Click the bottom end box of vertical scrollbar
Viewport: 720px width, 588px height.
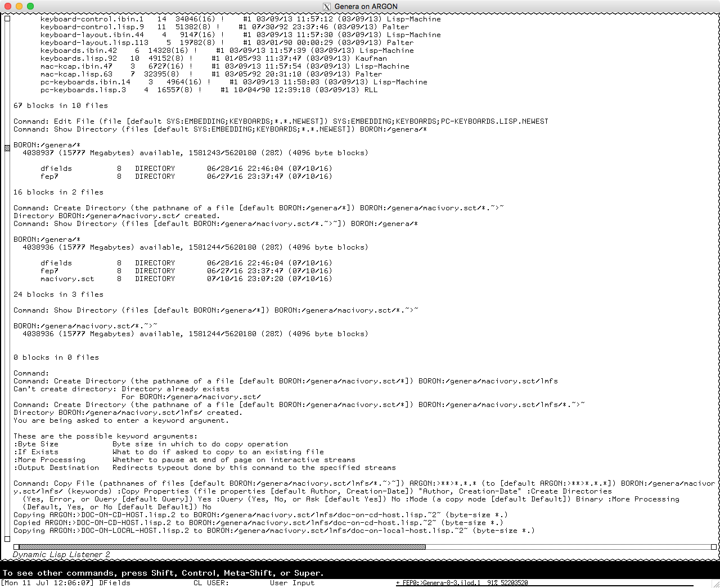coord(7,539)
